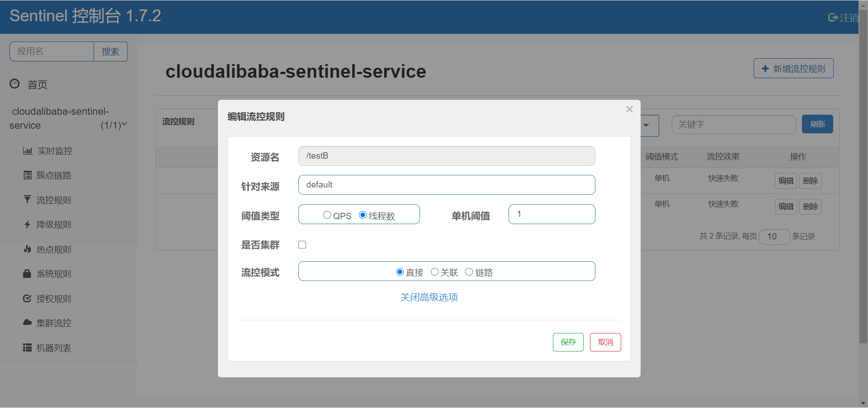
Task: Click the 保存 button
Action: [568, 342]
